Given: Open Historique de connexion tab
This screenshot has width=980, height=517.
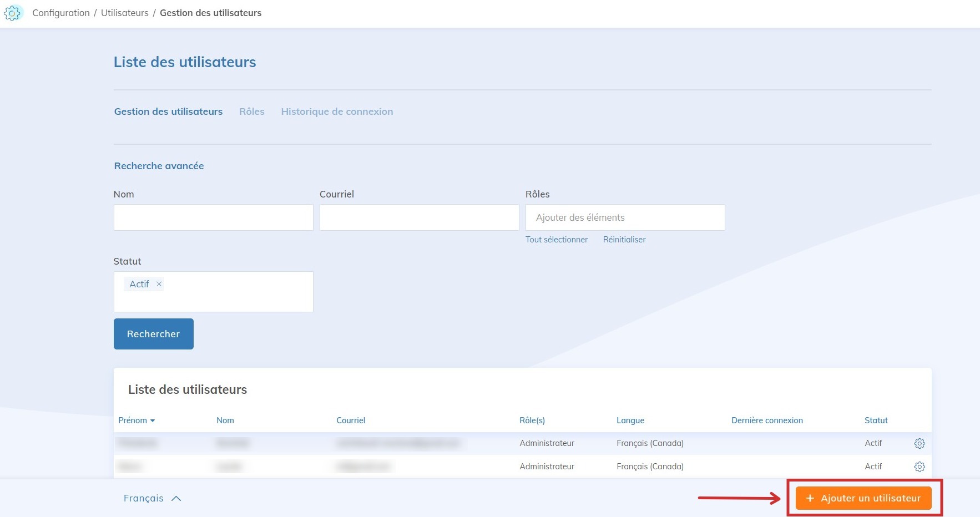Looking at the screenshot, I should point(337,111).
